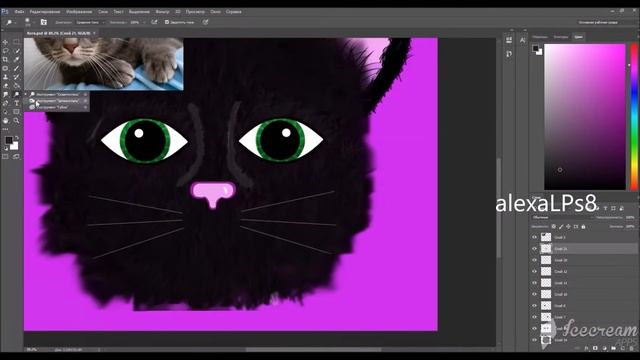Viewport: 640px width, 360px height.
Task: Add a layer mask
Action: click(595, 348)
